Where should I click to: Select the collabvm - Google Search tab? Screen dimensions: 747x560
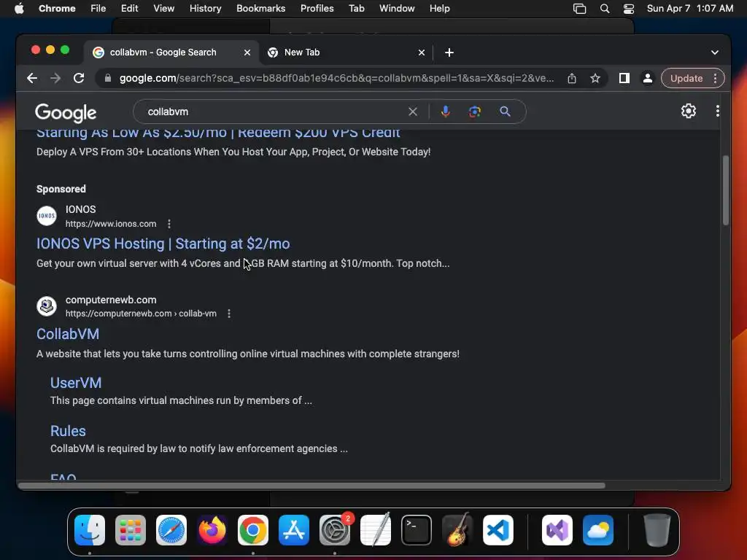point(163,52)
